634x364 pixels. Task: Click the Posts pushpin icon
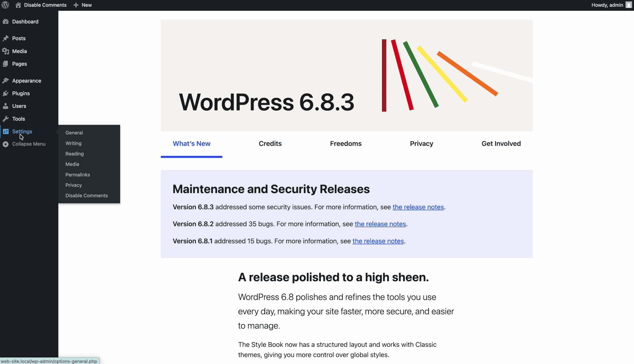pos(6,38)
